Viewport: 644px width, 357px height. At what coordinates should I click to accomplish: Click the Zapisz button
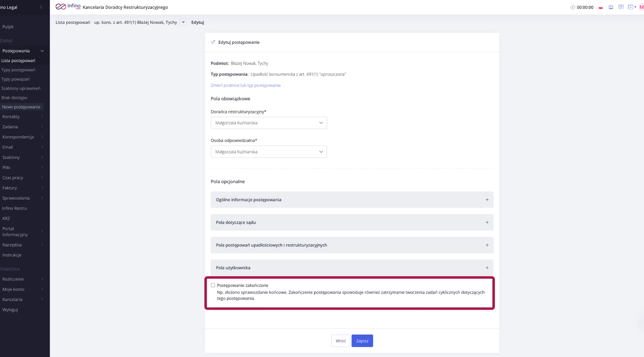(x=362, y=341)
